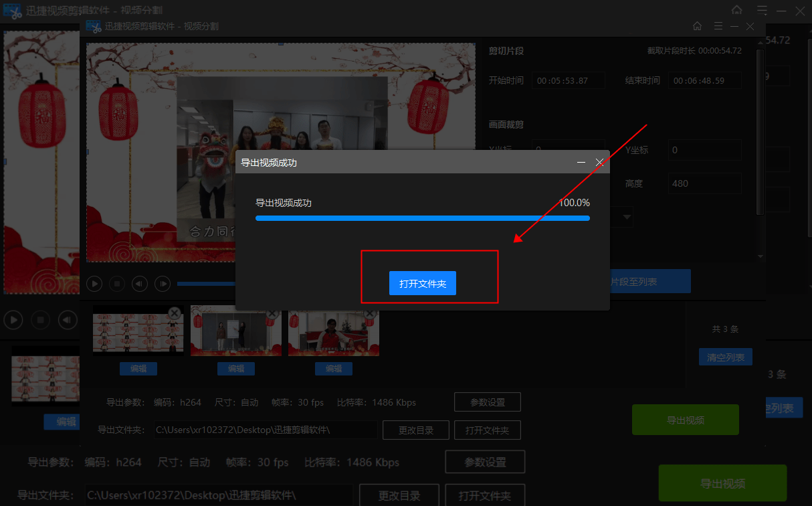Remove the second clip thumbnail with its X icon

tap(272, 313)
